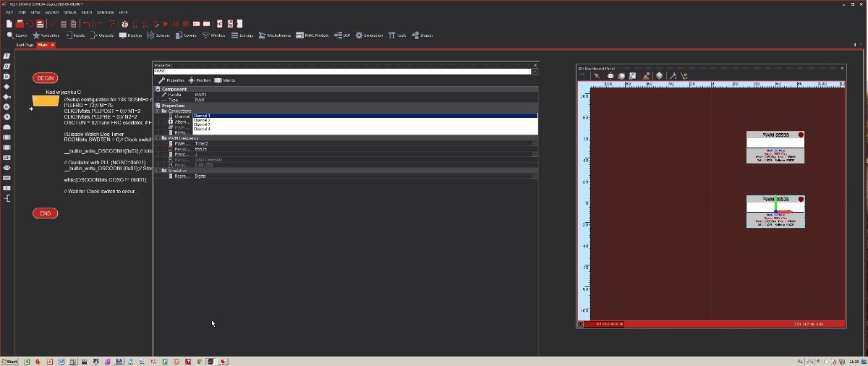
Task: Collapse the PWM Frequency property group
Action: [158, 138]
